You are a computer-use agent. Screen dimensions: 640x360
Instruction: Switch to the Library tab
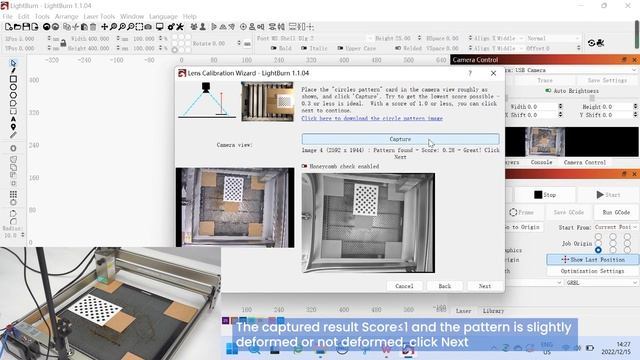pos(493,311)
